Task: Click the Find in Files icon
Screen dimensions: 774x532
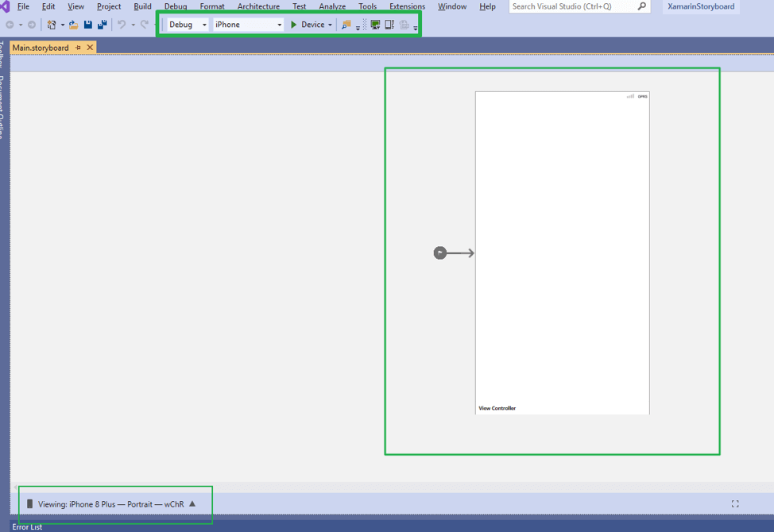Action: [347, 25]
